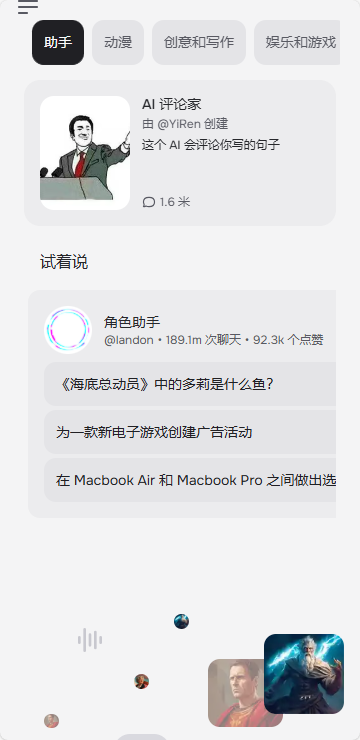360x740 pixels.
Task: Open the Zeus lightning character thumbnail
Action: coord(304,673)
